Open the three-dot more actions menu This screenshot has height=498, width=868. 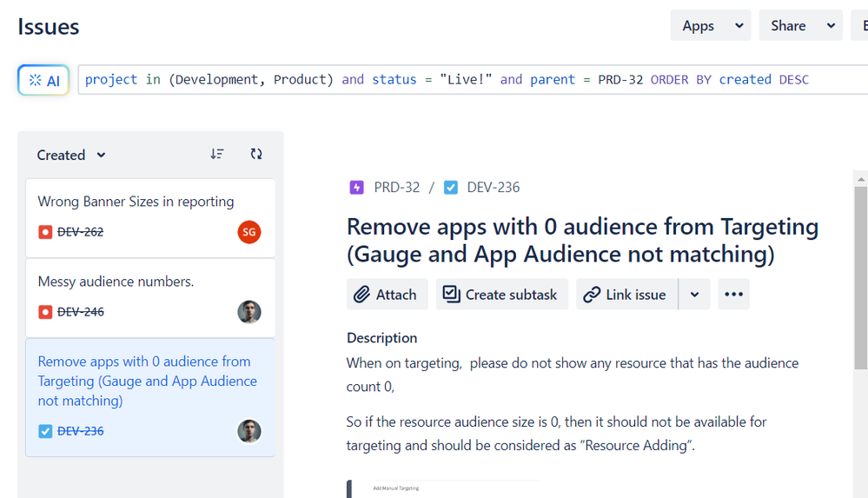(733, 295)
